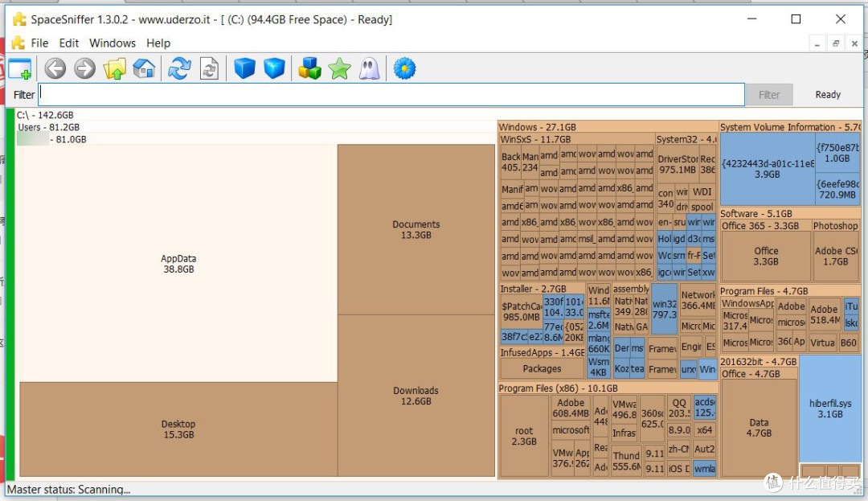Select the Office 3.3GB block

(766, 257)
